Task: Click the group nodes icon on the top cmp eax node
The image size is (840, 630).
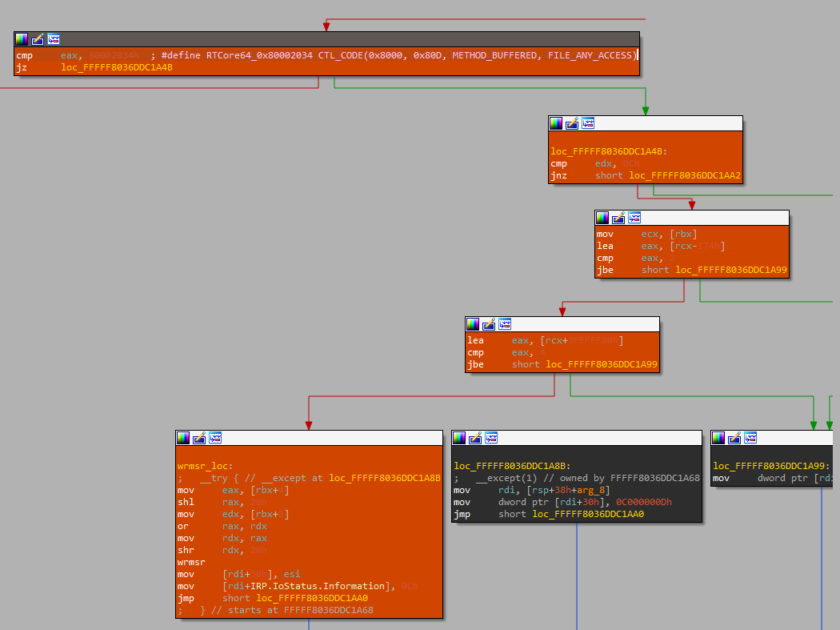Action: (54, 39)
